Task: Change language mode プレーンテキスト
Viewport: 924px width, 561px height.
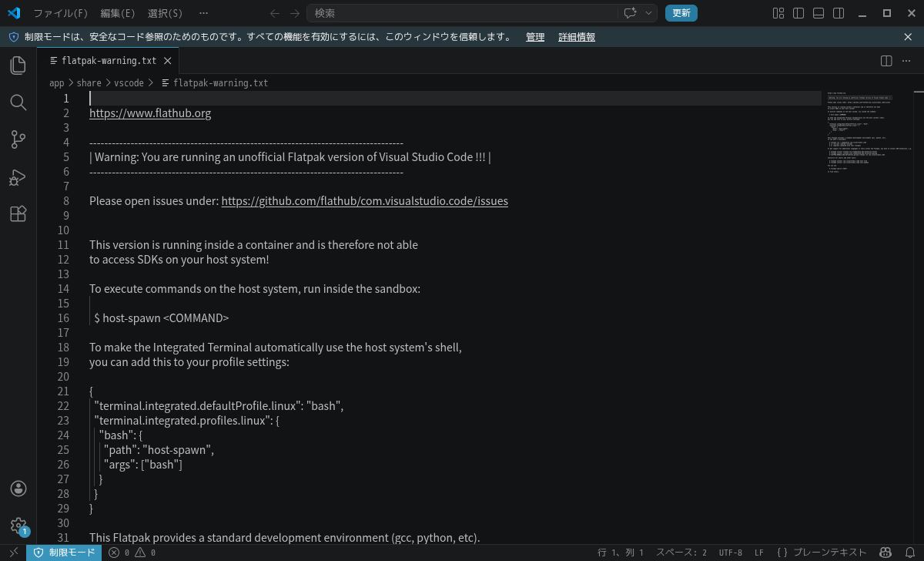Action: point(821,553)
